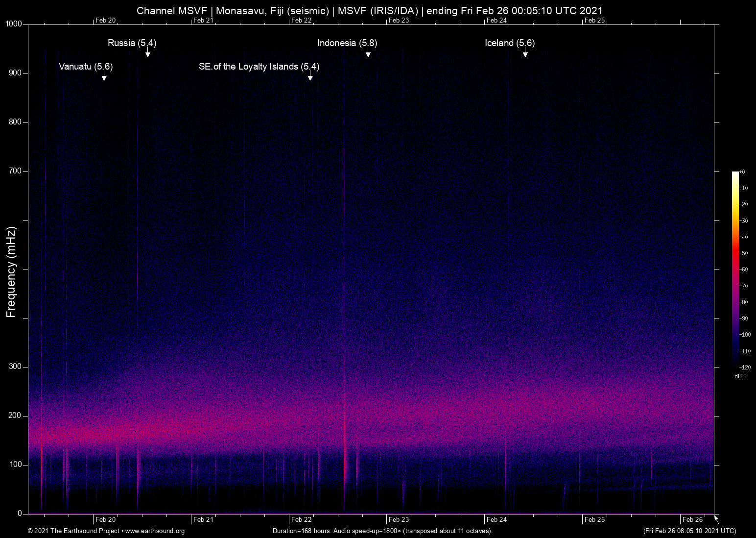
Task: Click the Feb 24 date on top axis
Action: [x=496, y=21]
